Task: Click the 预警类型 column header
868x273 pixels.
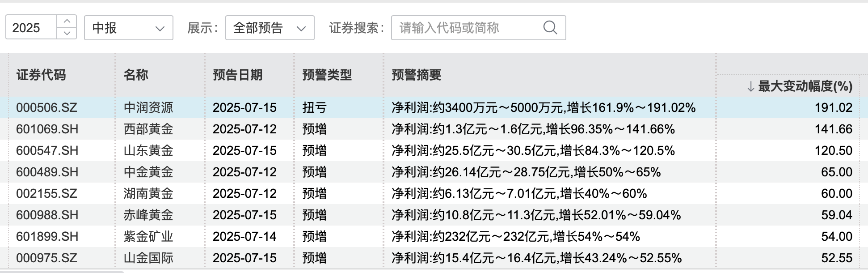Action: pos(327,75)
